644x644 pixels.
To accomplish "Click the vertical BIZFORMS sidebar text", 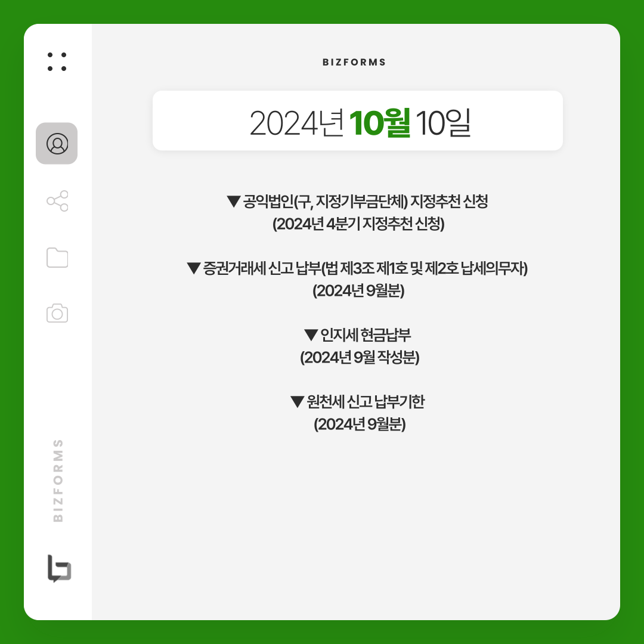I will [58, 481].
